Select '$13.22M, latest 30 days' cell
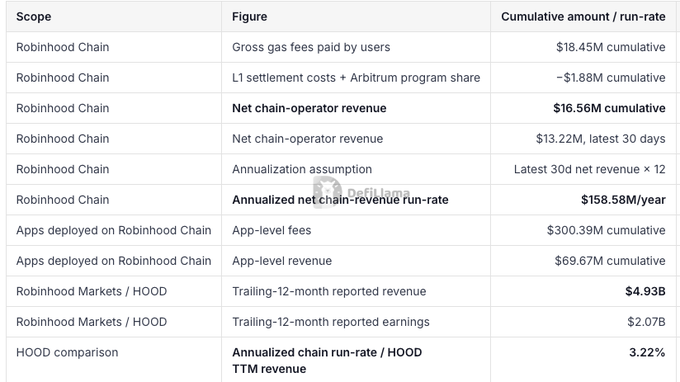The width and height of the screenshot is (680, 382). pos(600,139)
